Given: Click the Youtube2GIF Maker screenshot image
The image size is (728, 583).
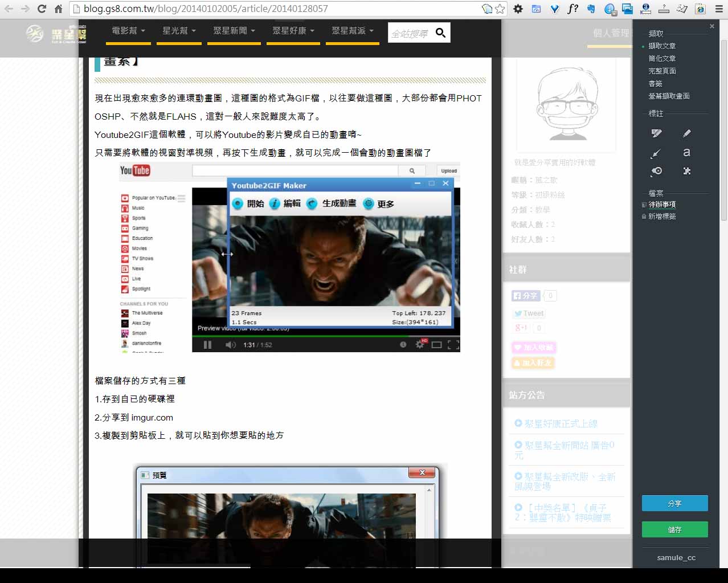Looking at the screenshot, I should coord(289,258).
